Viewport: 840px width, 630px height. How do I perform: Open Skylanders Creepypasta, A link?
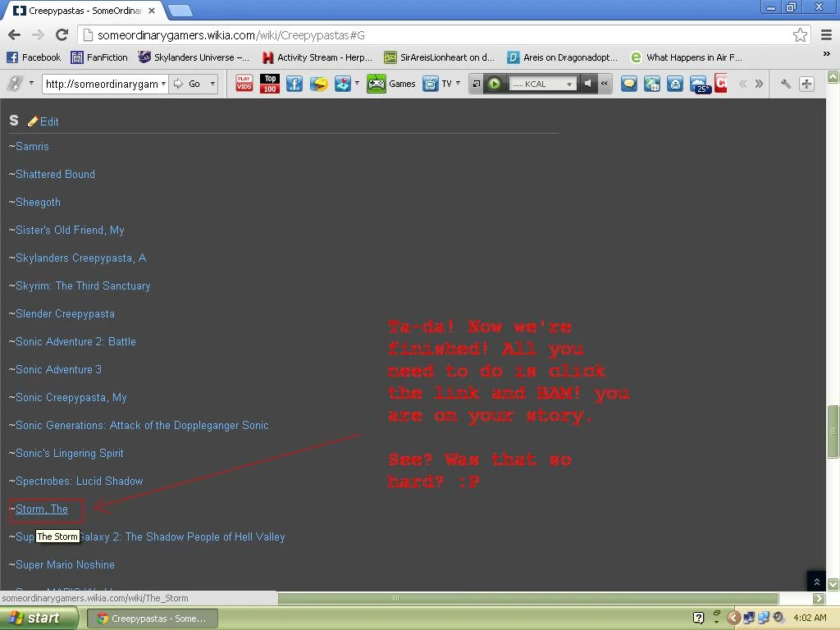tap(81, 258)
